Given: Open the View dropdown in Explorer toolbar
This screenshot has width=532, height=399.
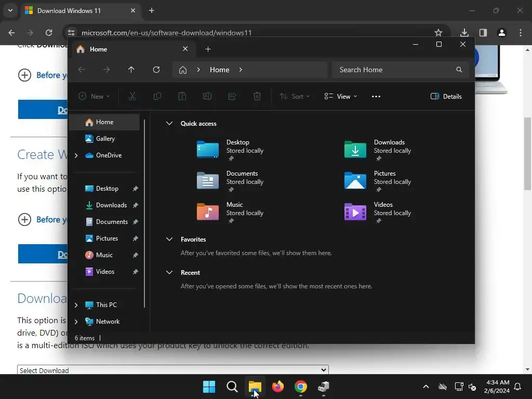Looking at the screenshot, I should point(341,96).
